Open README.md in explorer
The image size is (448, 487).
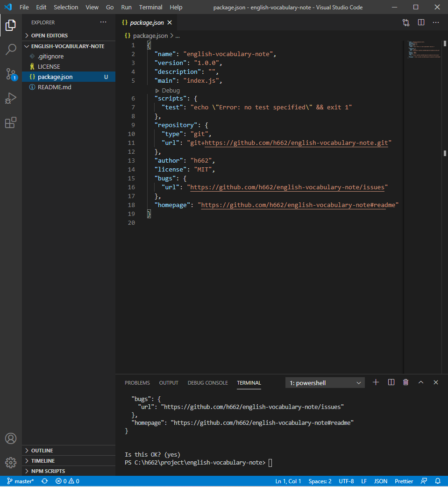pos(69,87)
